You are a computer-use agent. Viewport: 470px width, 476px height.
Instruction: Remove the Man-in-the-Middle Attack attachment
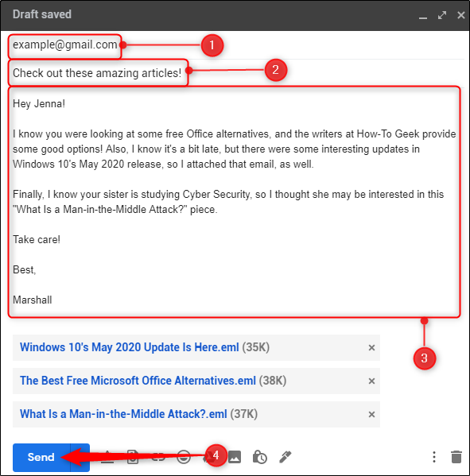pos(371,415)
